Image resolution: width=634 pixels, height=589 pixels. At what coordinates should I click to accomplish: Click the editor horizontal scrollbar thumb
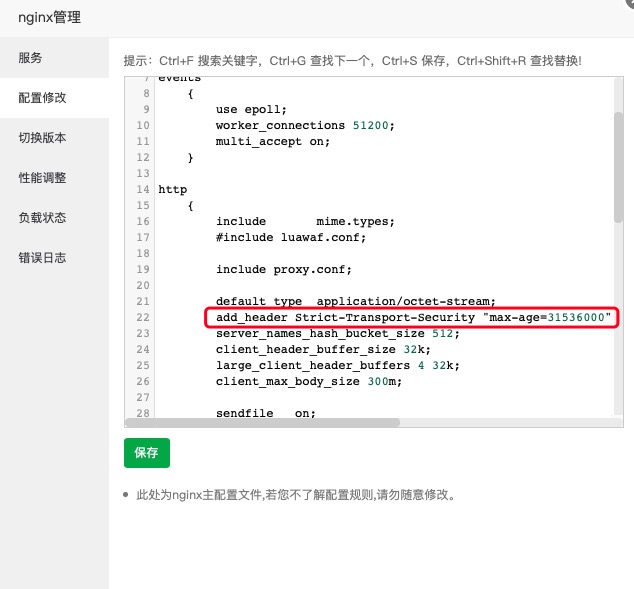(x=262, y=422)
